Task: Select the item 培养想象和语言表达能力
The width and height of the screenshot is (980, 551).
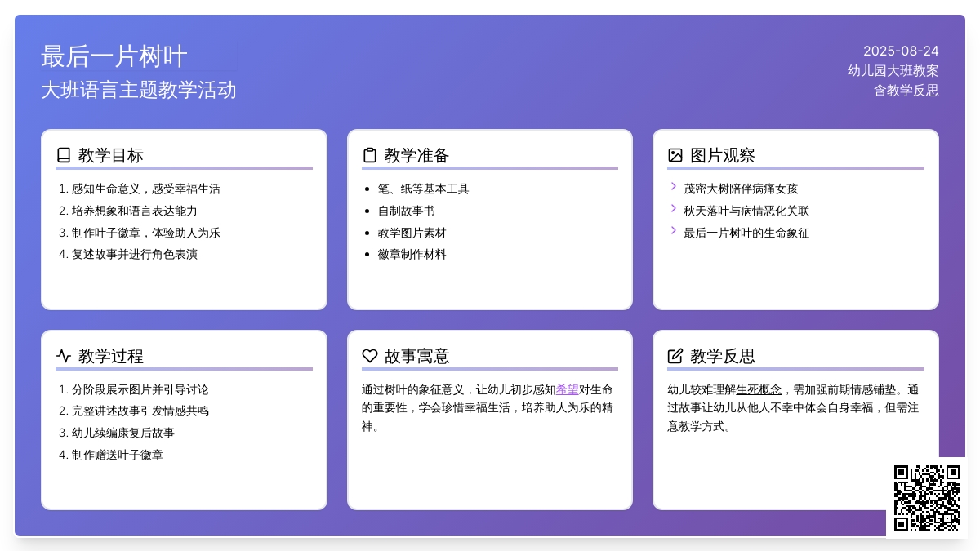Action: [135, 211]
